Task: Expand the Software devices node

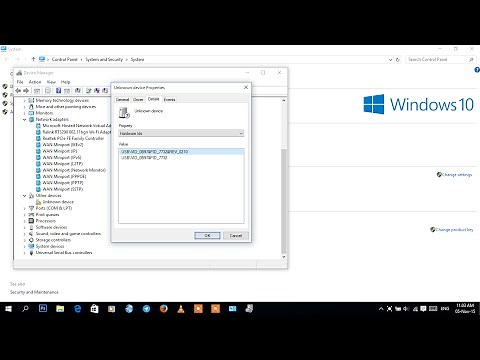Action: pyautogui.click(x=24, y=227)
